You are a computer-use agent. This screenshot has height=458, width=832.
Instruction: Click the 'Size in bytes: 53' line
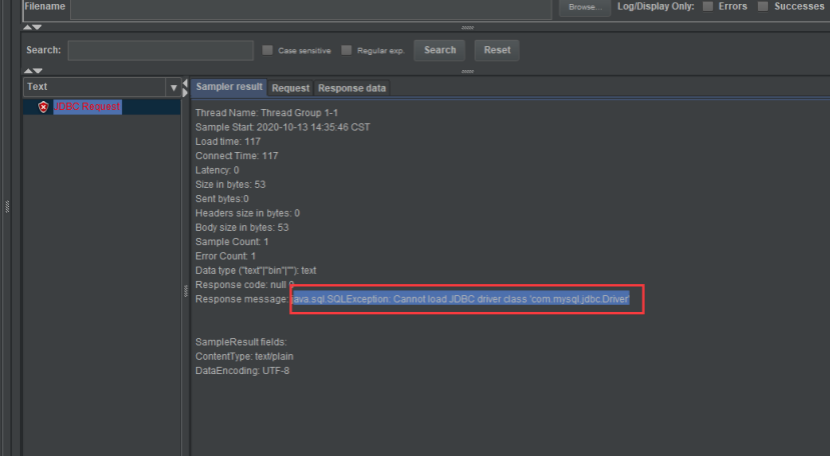230,185
